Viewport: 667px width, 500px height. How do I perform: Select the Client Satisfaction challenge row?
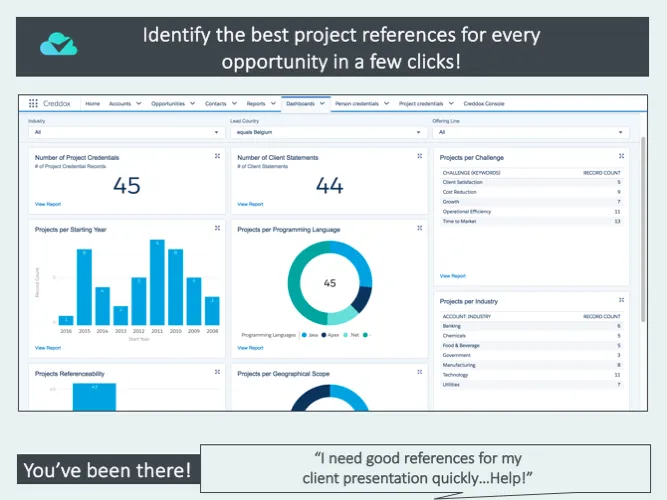coord(531,182)
